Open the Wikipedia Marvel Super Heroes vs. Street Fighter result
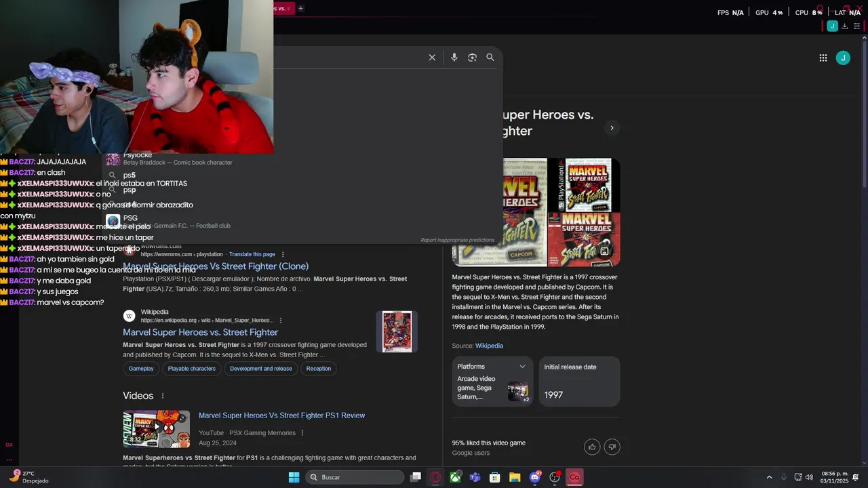The height and width of the screenshot is (488, 868). click(201, 332)
